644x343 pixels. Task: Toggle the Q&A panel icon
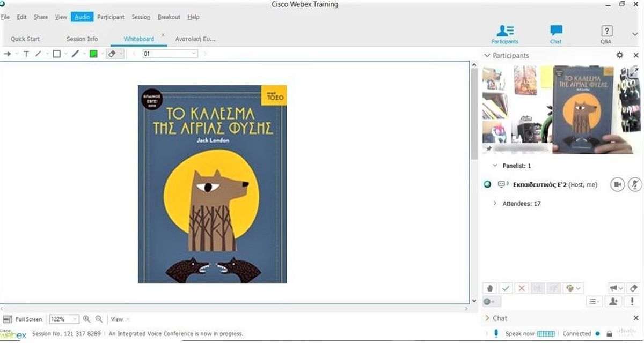[606, 34]
